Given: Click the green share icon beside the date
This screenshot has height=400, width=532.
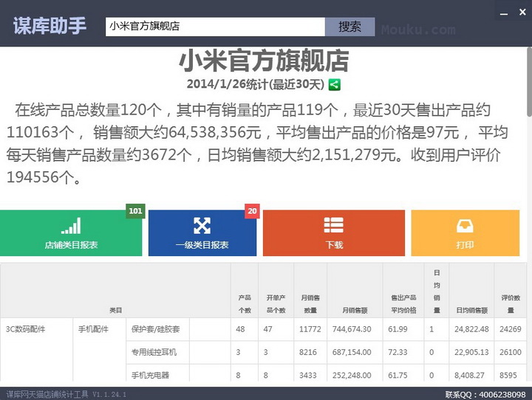Looking at the screenshot, I should pos(334,84).
